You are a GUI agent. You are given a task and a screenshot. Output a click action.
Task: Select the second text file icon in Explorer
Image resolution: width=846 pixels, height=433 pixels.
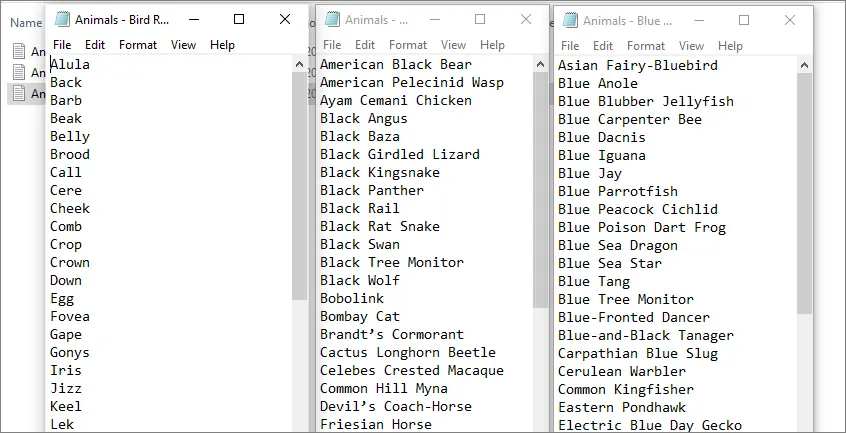coord(19,72)
